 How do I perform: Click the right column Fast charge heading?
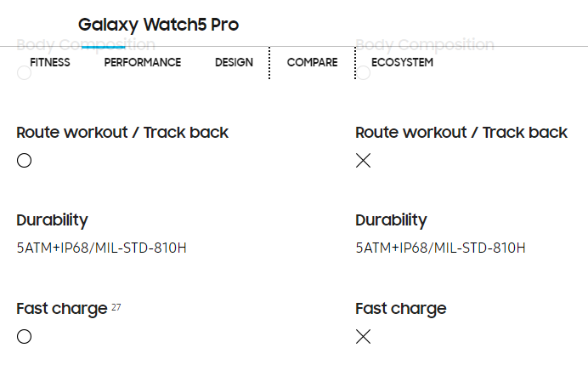point(400,308)
